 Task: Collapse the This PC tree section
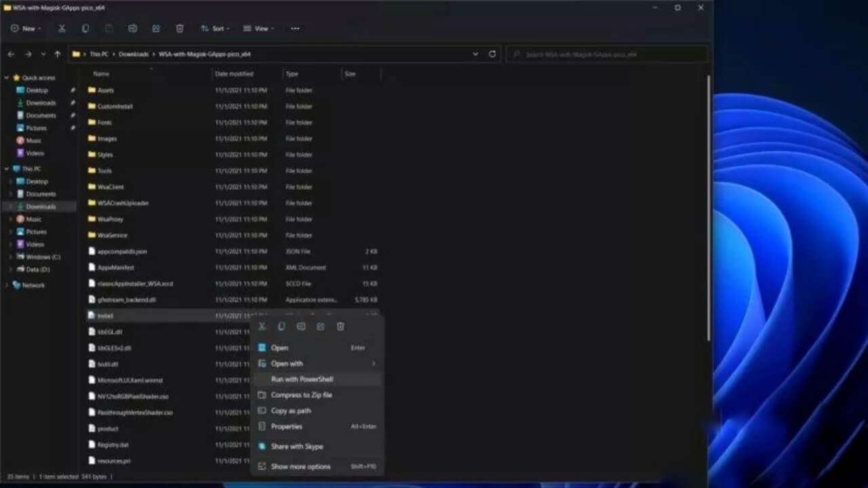coord(7,169)
